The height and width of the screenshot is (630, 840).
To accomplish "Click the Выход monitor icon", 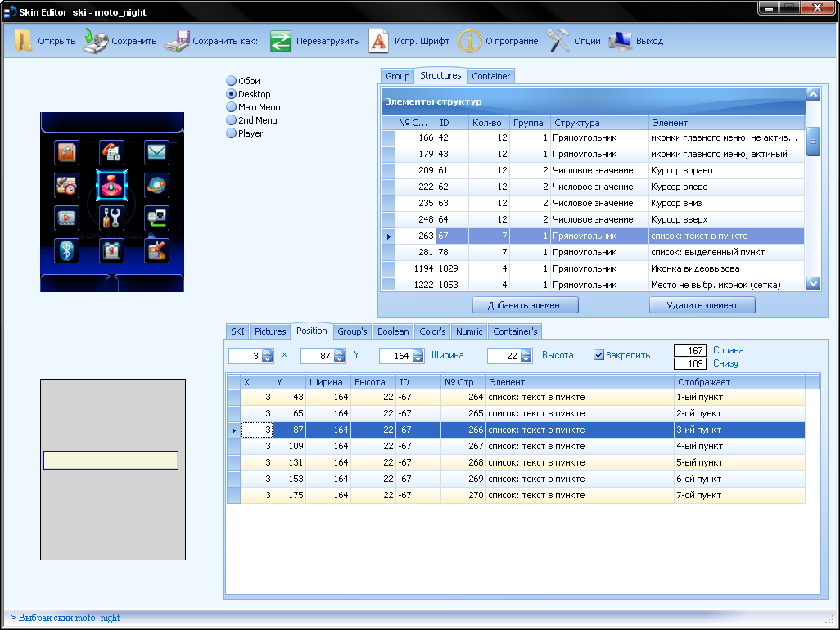I will click(x=621, y=41).
